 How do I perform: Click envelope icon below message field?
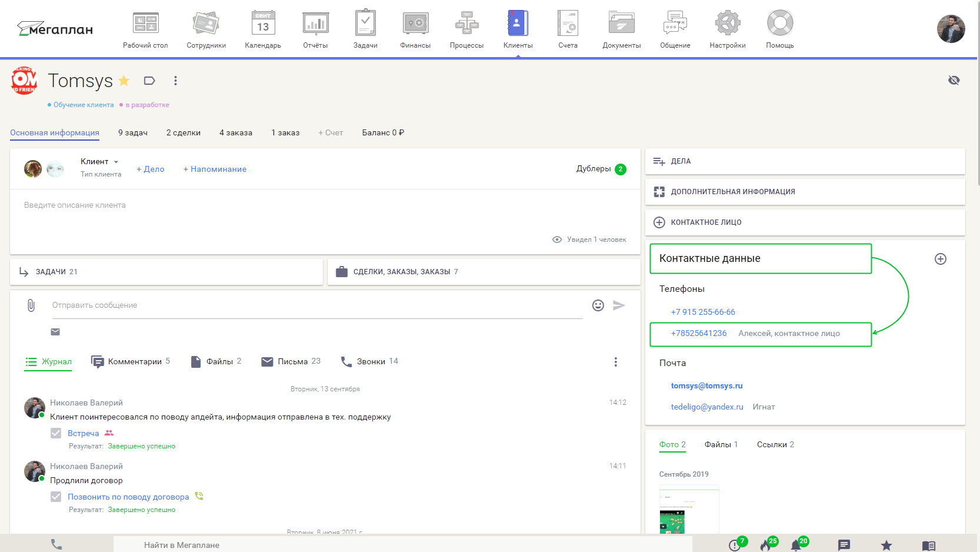pyautogui.click(x=55, y=332)
